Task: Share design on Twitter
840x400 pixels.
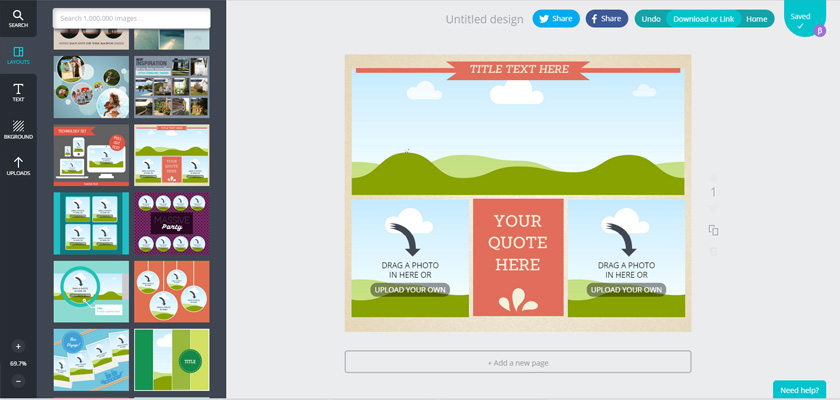Action: [556, 19]
